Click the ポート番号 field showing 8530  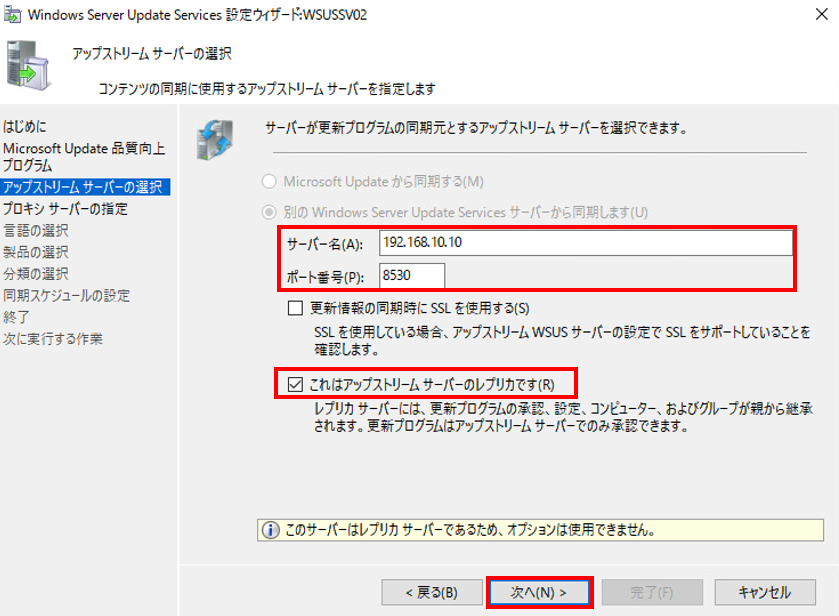411,276
